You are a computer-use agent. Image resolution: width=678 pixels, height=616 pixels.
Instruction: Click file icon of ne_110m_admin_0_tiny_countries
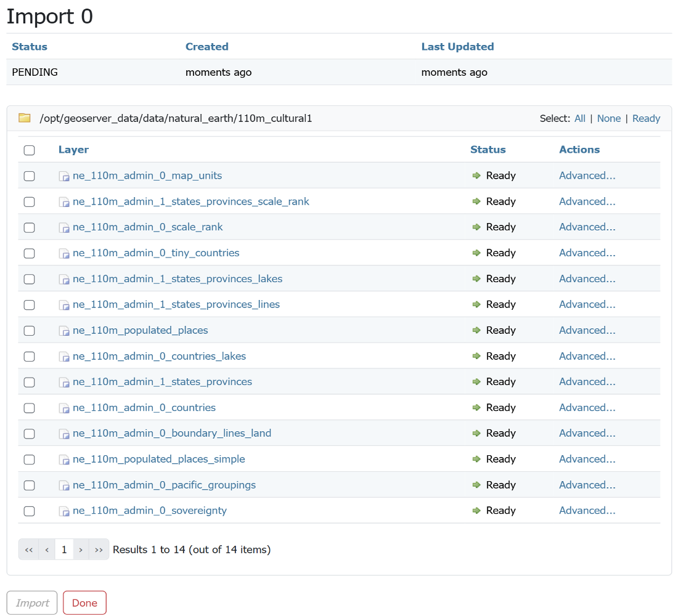point(64,253)
